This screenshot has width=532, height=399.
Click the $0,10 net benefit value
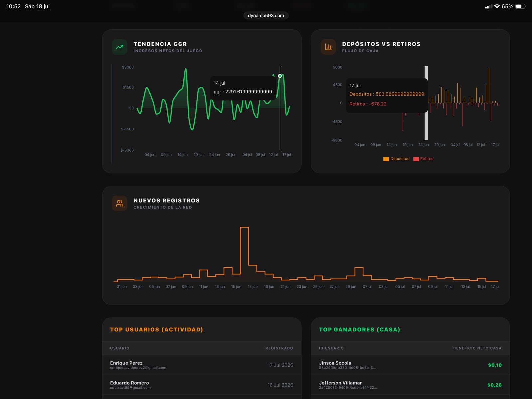495,365
